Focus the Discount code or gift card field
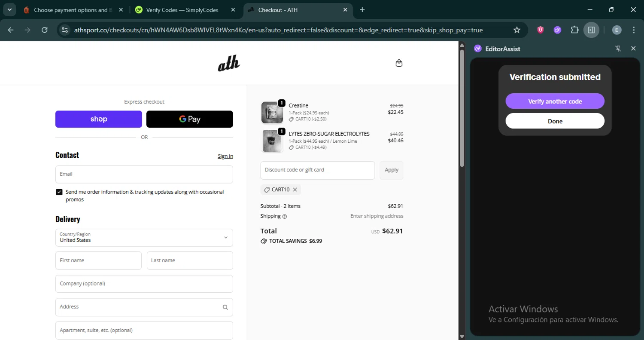 coord(318,170)
